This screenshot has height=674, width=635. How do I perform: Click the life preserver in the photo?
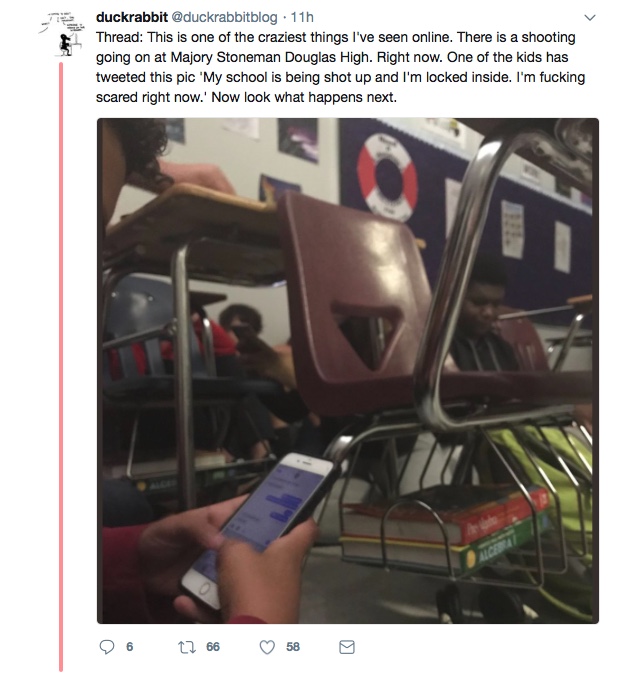click(387, 177)
